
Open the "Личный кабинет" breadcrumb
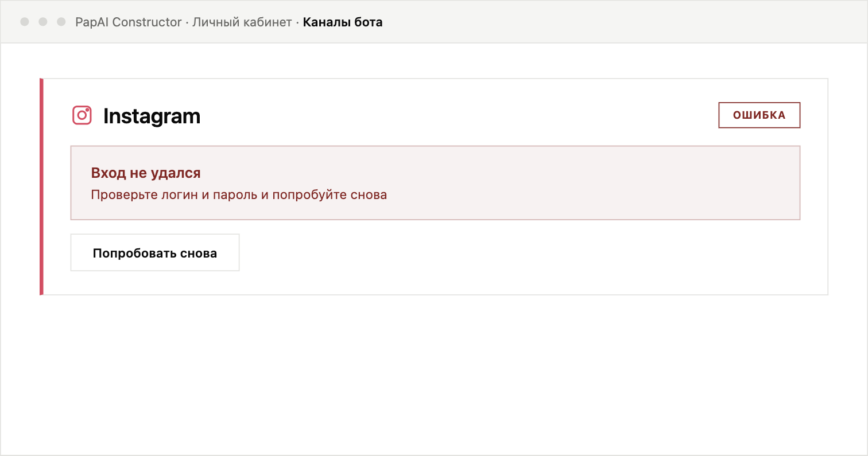click(x=242, y=22)
